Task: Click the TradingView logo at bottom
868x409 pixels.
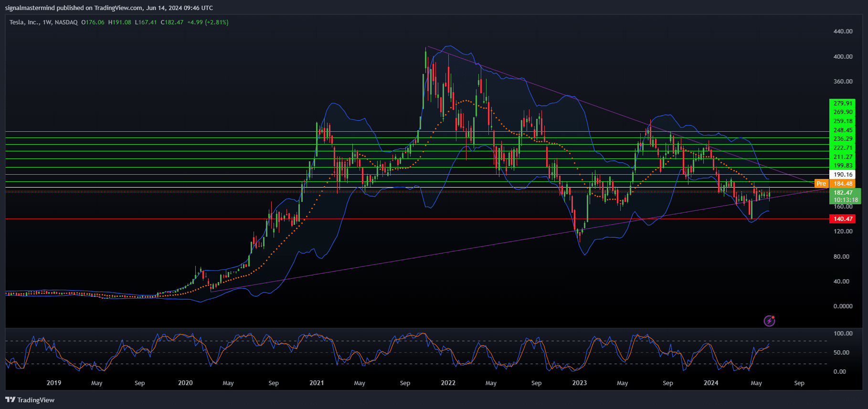Action: pyautogui.click(x=30, y=400)
